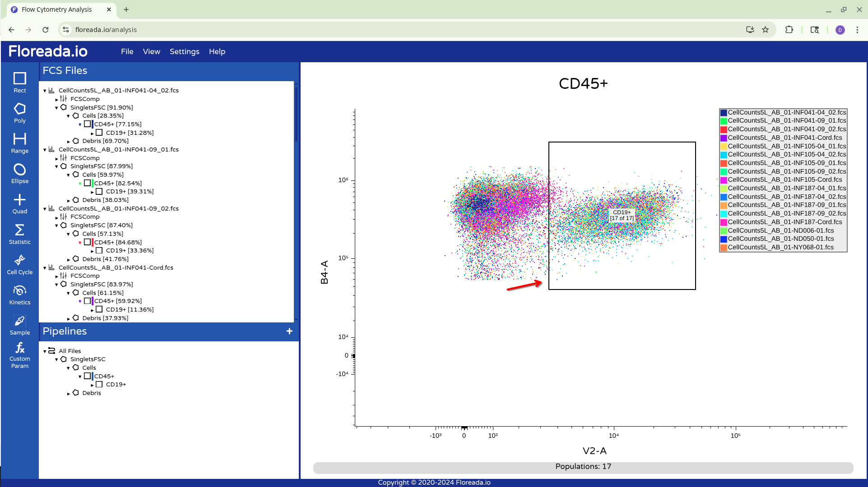Click the Floreada.io logo link
This screenshot has height=487, width=868.
(x=48, y=51)
